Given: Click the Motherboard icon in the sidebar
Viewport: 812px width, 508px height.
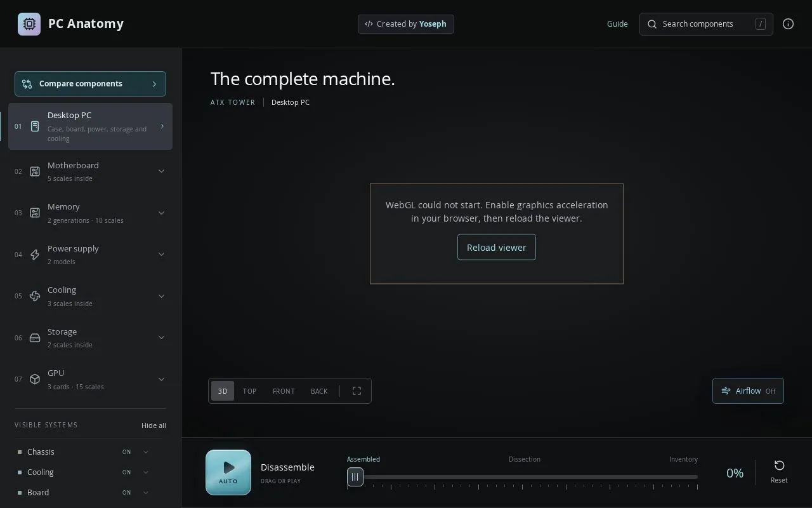Looking at the screenshot, I should coord(35,171).
